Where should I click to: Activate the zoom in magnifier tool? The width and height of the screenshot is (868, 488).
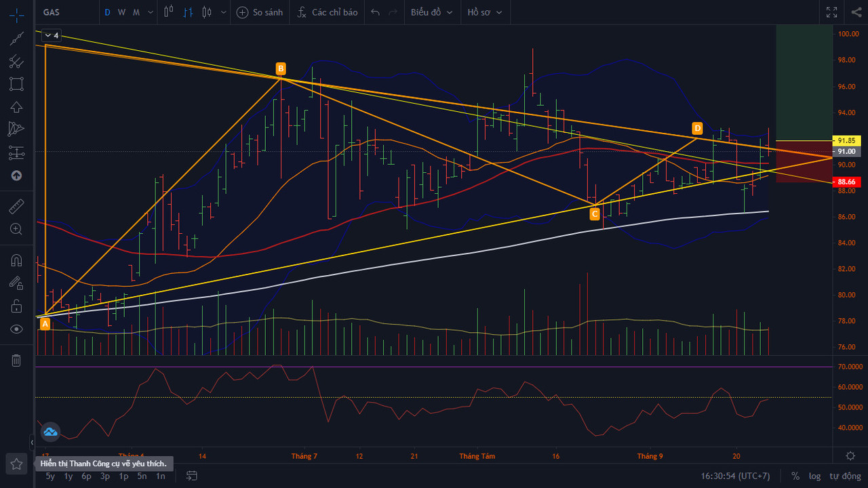pos(16,229)
